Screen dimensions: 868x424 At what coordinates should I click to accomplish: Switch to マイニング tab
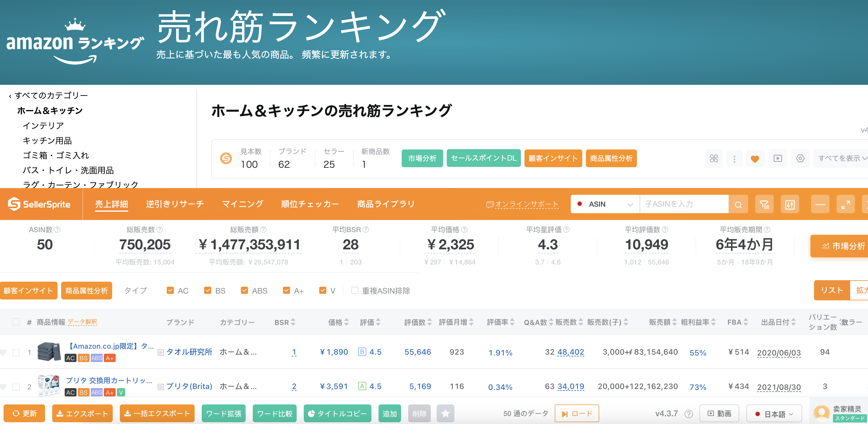243,204
